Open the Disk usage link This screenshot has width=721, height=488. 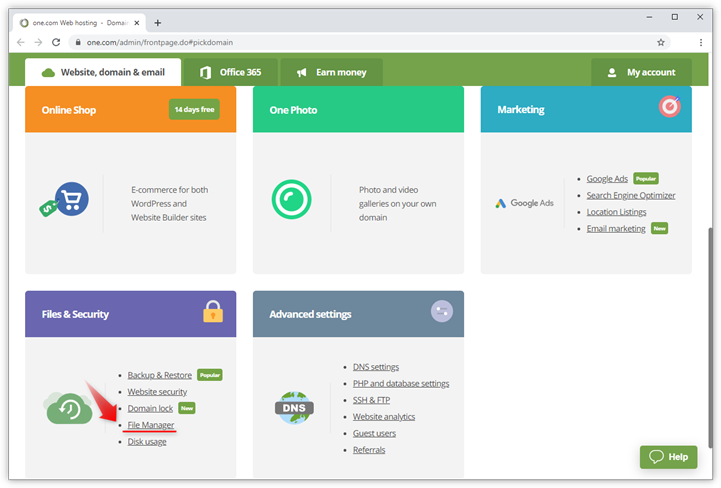tap(147, 442)
